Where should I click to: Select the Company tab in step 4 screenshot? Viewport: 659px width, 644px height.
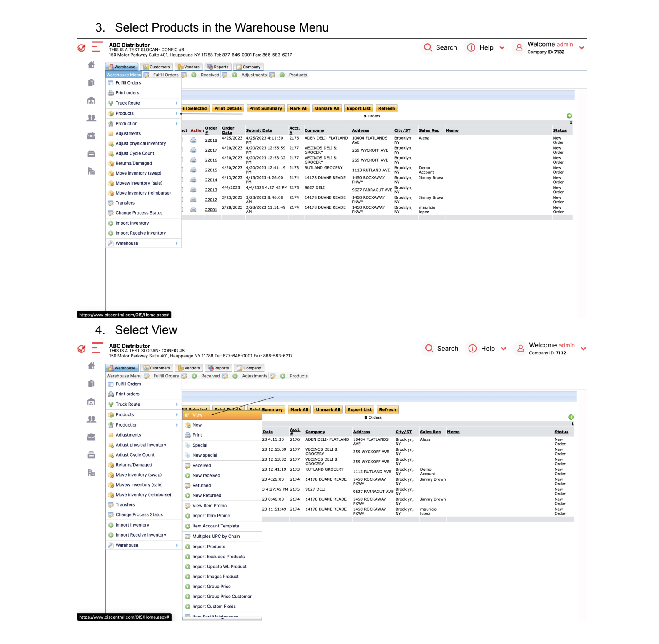pos(249,368)
